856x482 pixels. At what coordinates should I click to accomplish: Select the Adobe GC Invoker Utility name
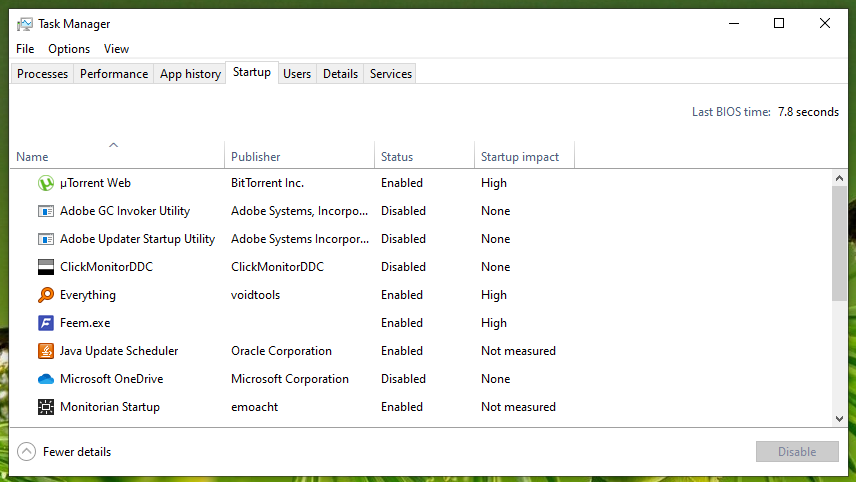(x=125, y=211)
